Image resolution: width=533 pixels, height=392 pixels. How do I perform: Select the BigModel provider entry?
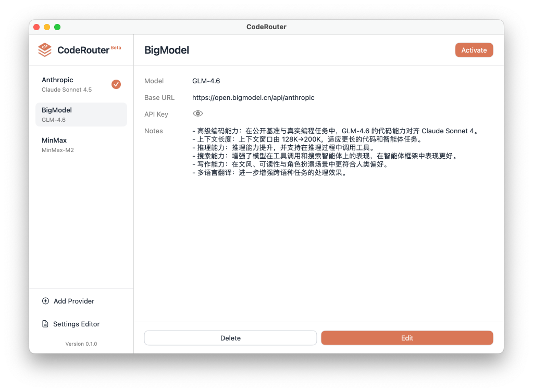[x=81, y=115]
